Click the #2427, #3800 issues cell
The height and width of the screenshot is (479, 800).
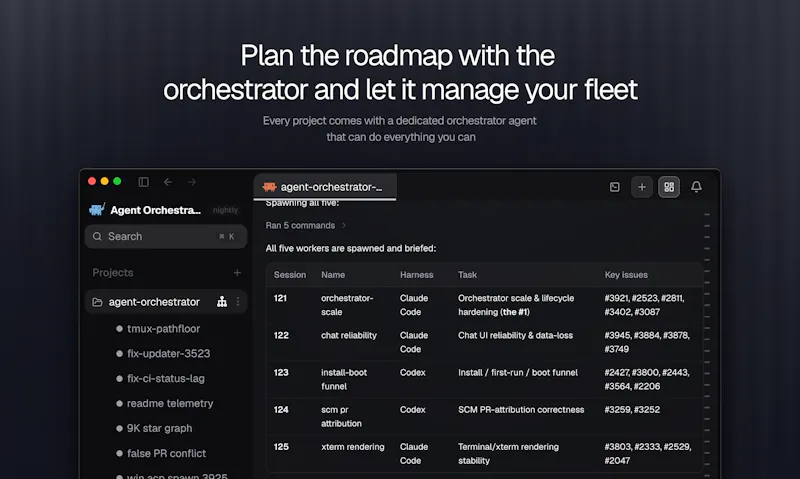(x=647, y=380)
